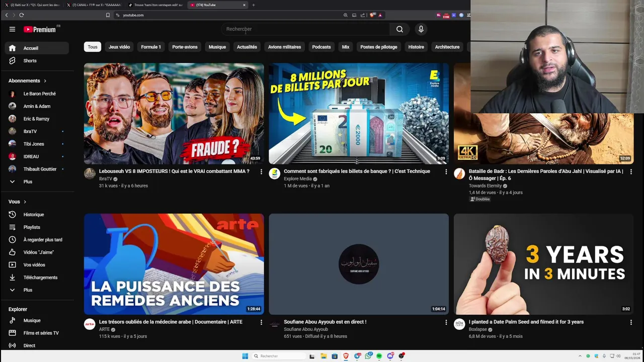The image size is (644, 362).
Task: Click the IbraTV channel avatar under video
Action: pyautogui.click(x=90, y=174)
